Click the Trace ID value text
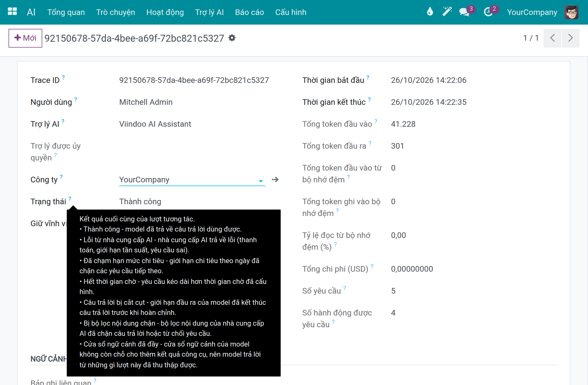 coord(194,80)
